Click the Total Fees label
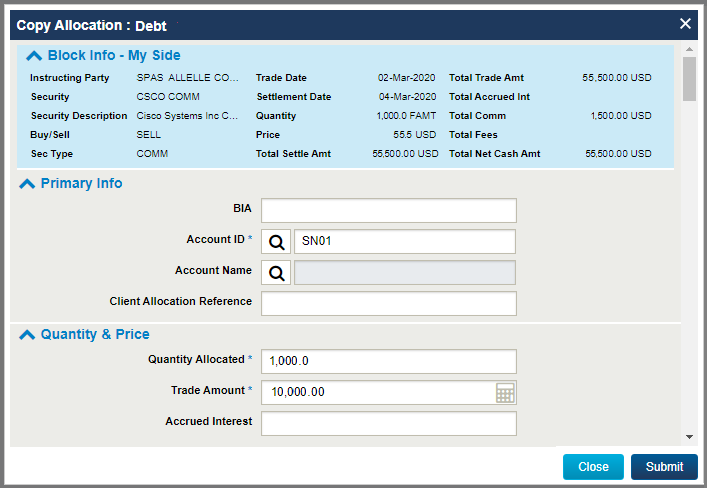The height and width of the screenshot is (493, 712). [x=473, y=135]
